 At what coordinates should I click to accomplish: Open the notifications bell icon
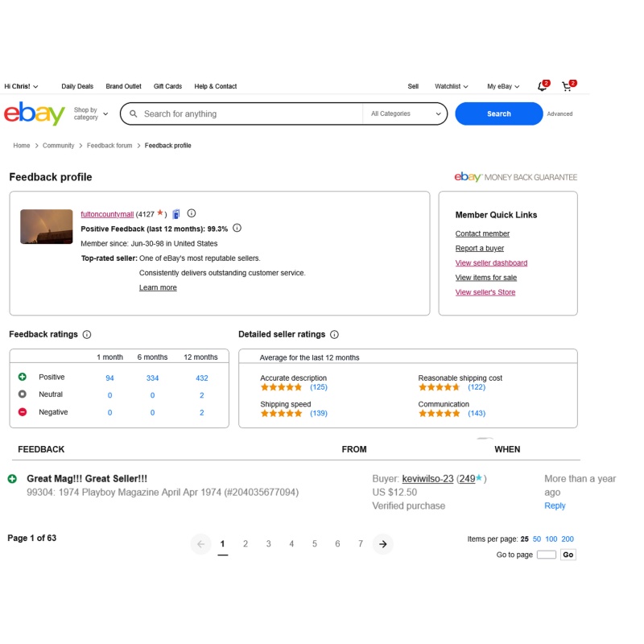click(x=543, y=86)
